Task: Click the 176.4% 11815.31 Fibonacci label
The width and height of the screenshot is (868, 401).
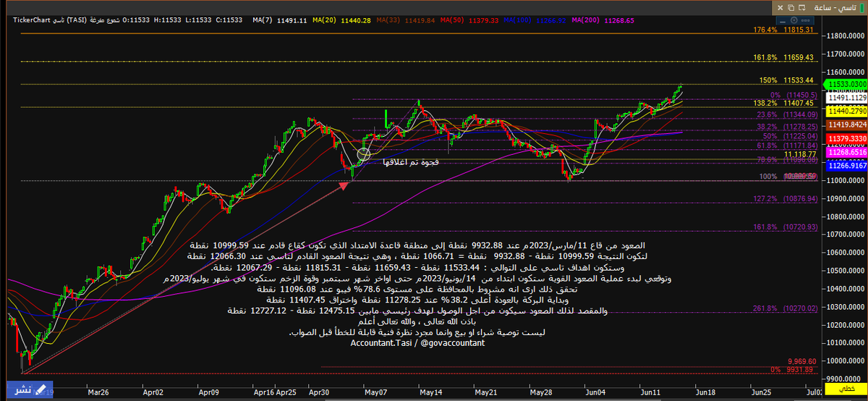Action: pyautogui.click(x=783, y=30)
